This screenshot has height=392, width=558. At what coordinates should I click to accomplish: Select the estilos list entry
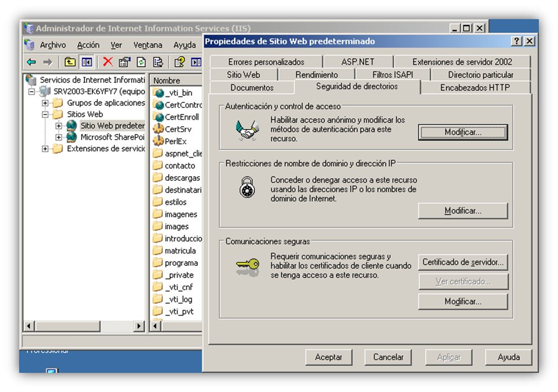pos(176,202)
